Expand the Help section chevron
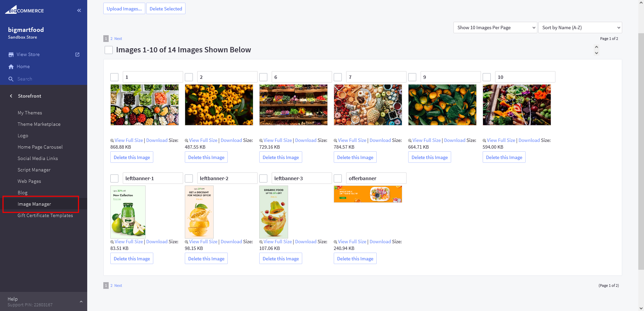644x311 pixels. (x=81, y=302)
